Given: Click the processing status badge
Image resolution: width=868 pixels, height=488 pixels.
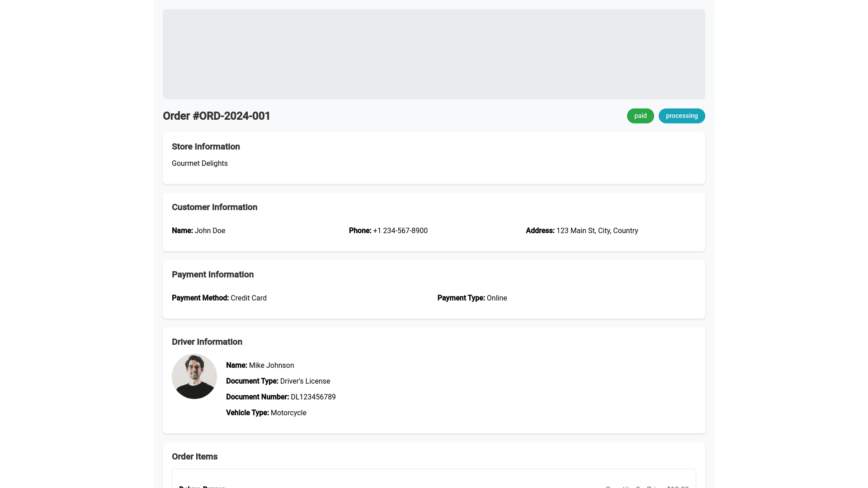Looking at the screenshot, I should tap(681, 116).
